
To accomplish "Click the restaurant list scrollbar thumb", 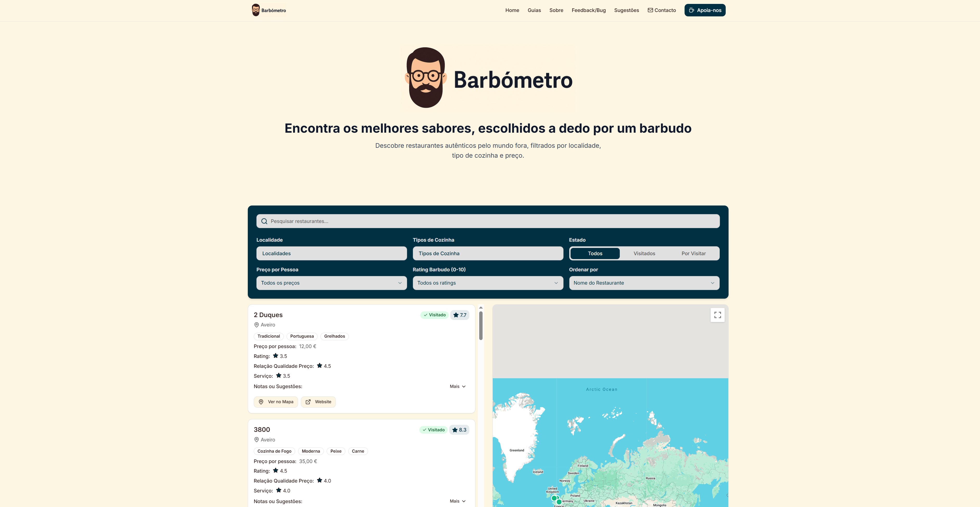I will (481, 326).
